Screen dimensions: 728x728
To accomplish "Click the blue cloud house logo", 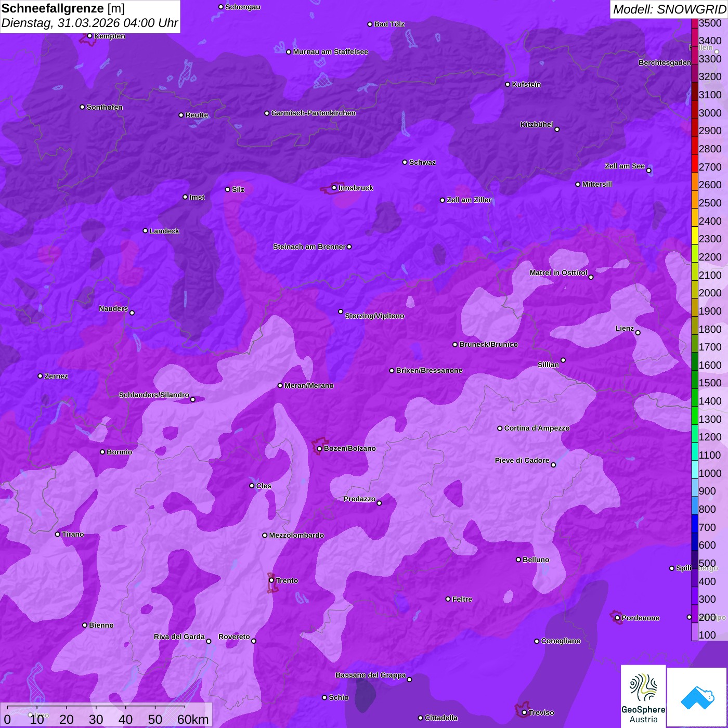I will point(697,698).
